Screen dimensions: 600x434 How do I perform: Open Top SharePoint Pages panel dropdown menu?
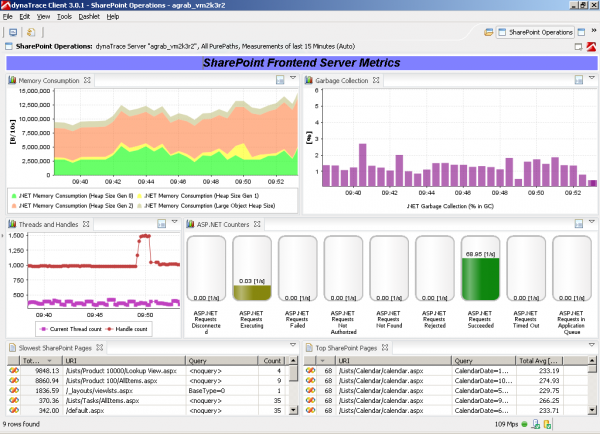[592, 345]
